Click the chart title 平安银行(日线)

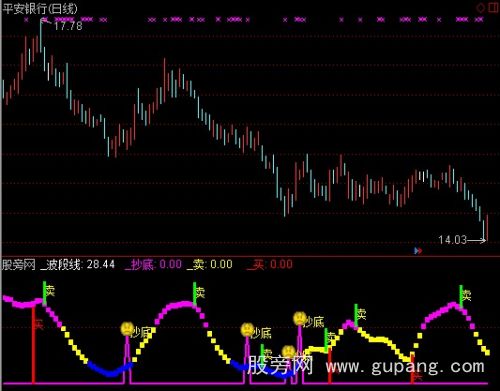click(40, 8)
